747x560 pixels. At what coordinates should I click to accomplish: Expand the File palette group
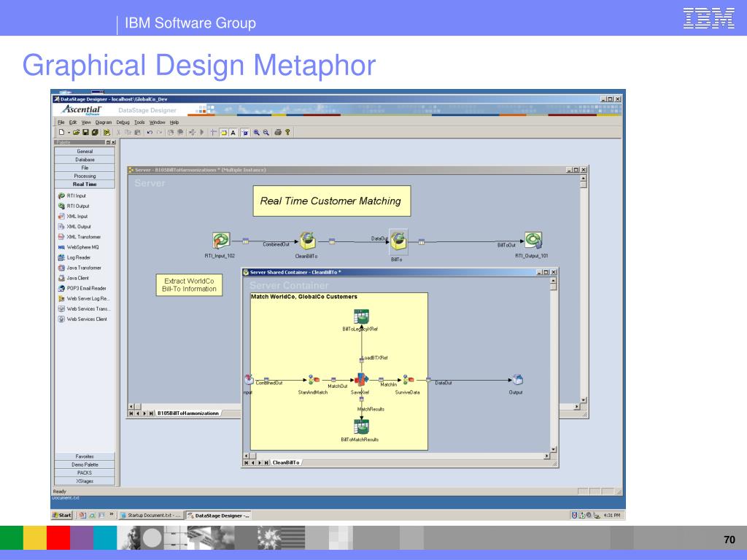85,168
